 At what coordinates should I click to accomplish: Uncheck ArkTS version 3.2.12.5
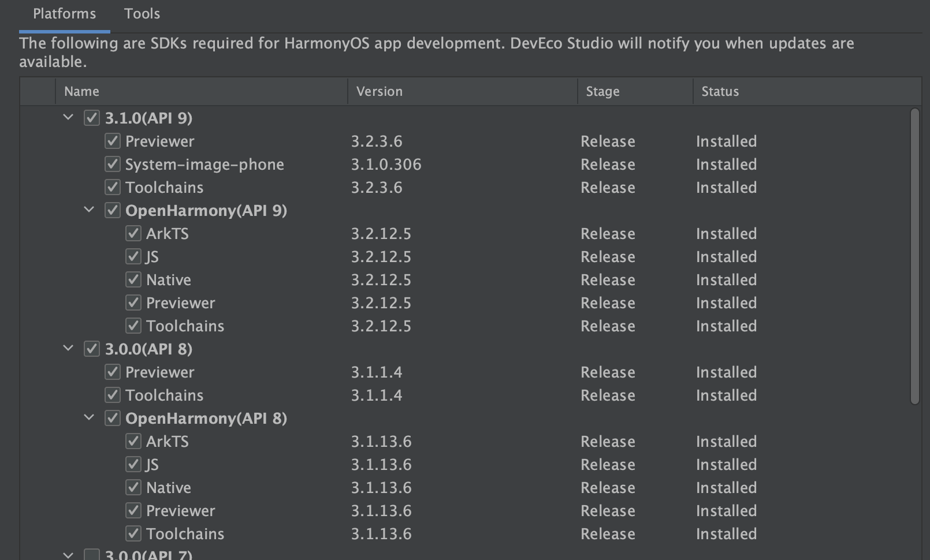(x=133, y=233)
